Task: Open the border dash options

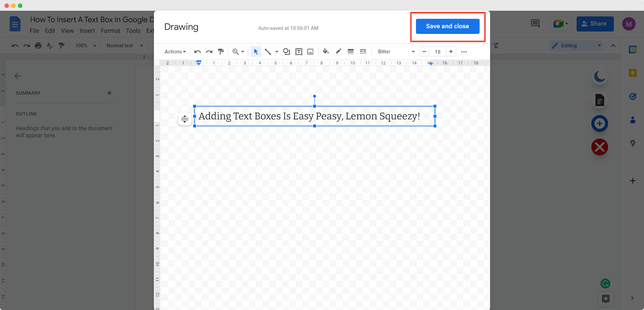Action: point(363,52)
